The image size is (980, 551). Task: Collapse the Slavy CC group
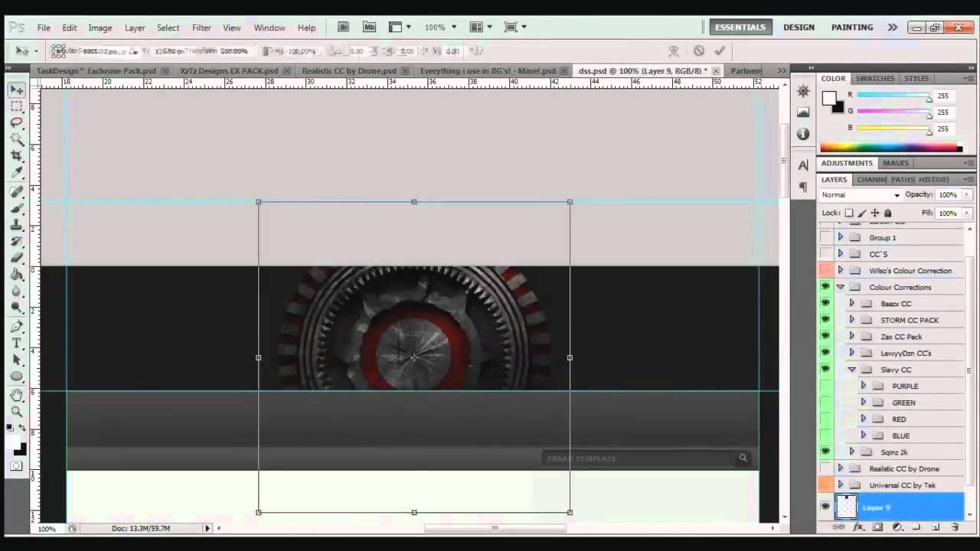coord(851,370)
